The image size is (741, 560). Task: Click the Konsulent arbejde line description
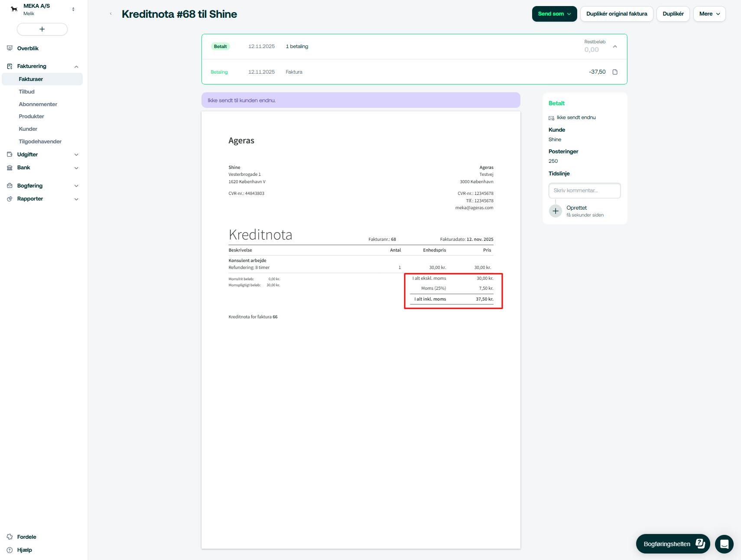247,261
